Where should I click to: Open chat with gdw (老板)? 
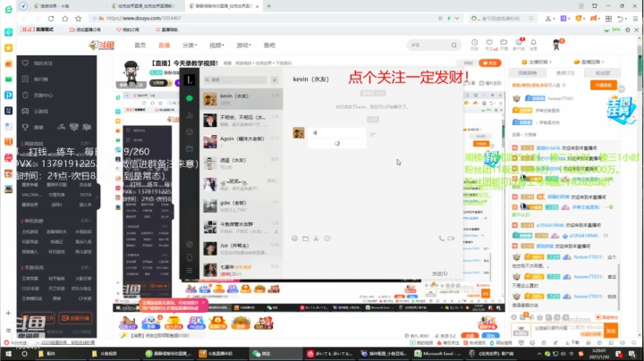coord(241,206)
